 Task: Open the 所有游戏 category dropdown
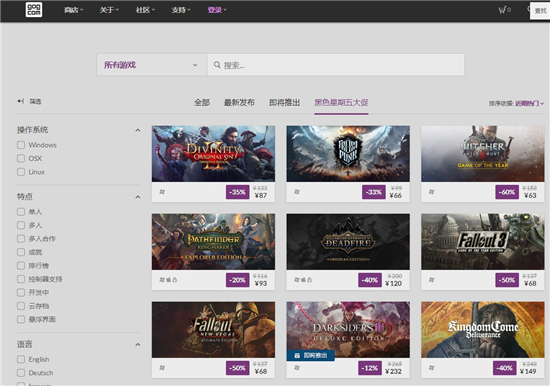[x=152, y=65]
